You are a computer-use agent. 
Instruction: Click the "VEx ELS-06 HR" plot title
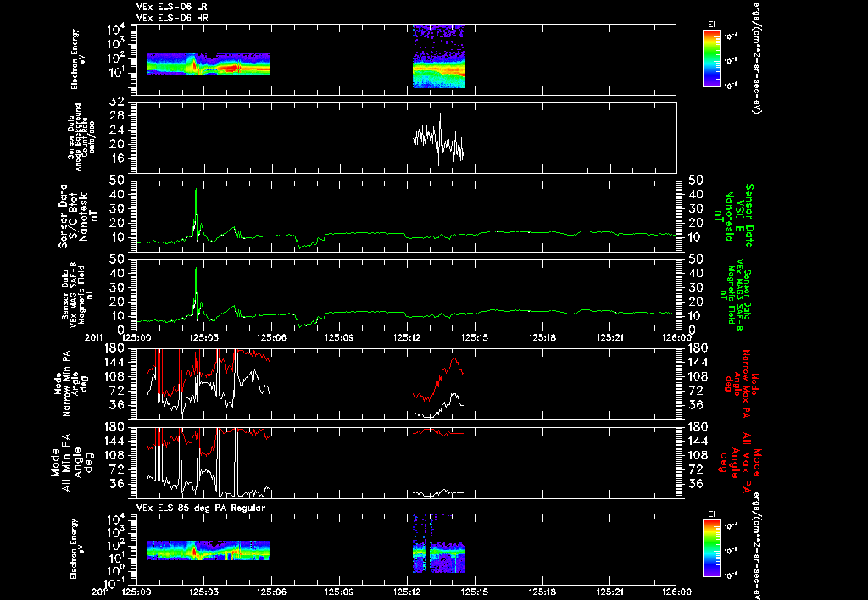tap(171, 18)
